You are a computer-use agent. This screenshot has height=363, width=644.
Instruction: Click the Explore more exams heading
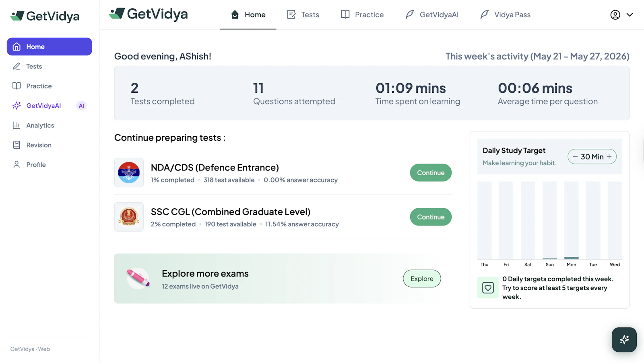(205, 274)
